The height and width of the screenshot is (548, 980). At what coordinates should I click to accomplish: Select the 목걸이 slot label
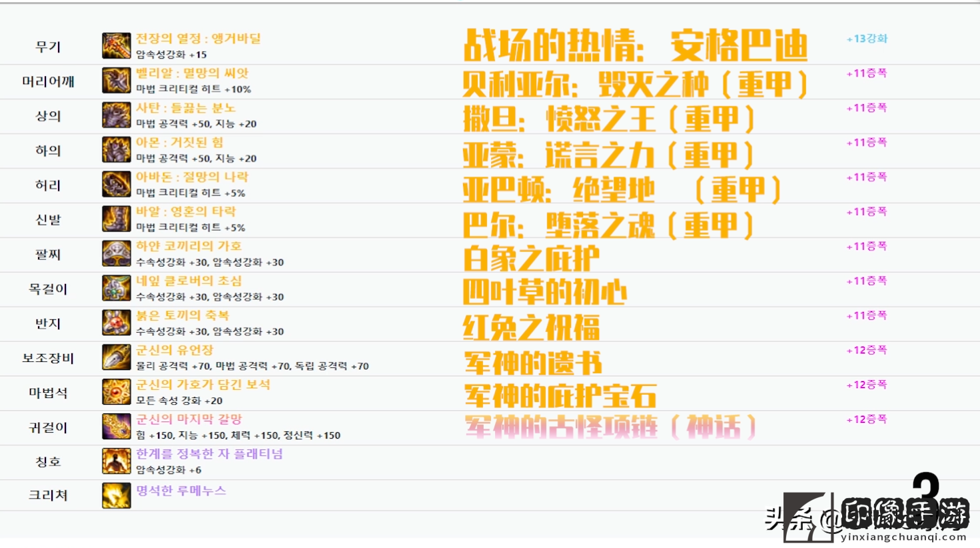click(x=48, y=290)
